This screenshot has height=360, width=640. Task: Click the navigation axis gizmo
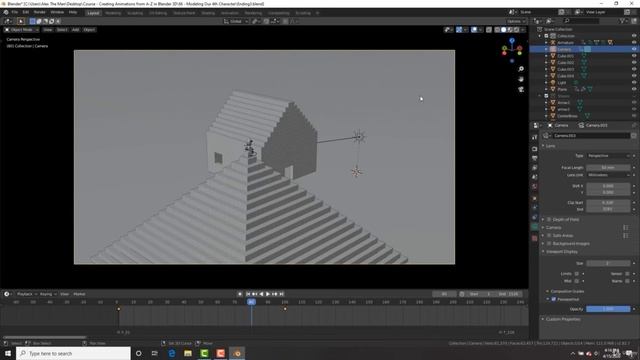tap(512, 50)
